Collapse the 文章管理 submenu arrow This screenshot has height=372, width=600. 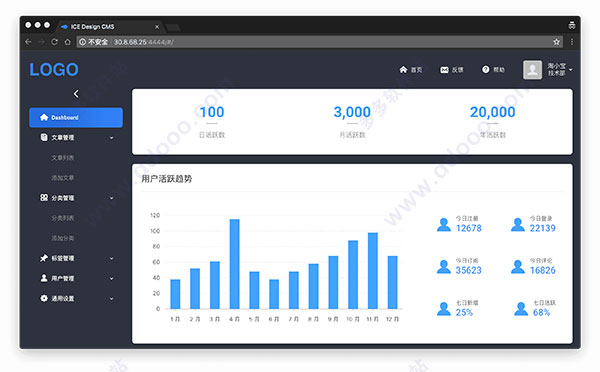tap(111, 138)
